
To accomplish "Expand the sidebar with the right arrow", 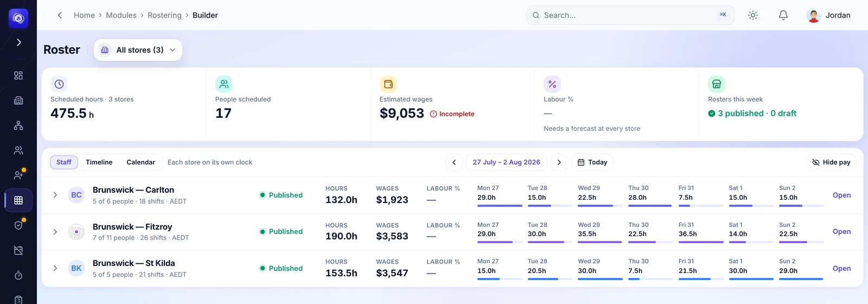I will point(18,42).
